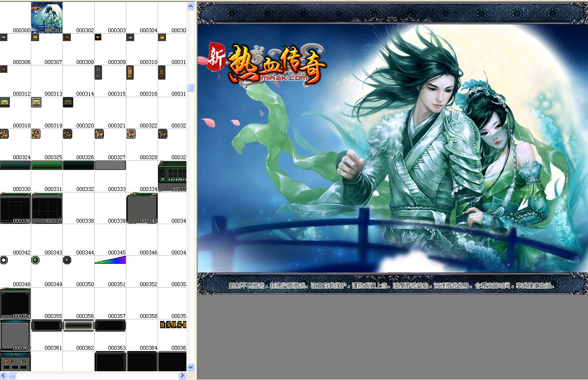
Task: Choose the gray envelope sprite in cell 000319
Action: 37,102
